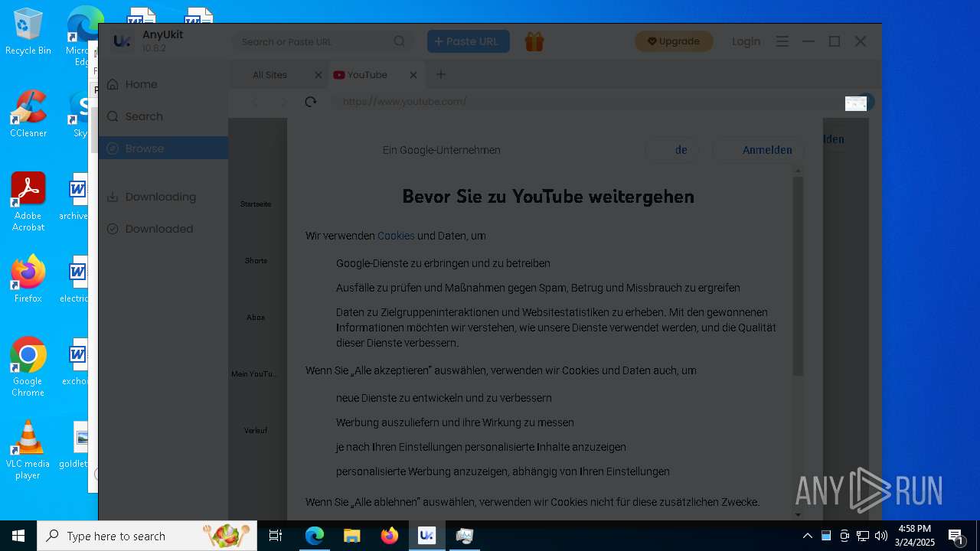The width and height of the screenshot is (980, 551).
Task: Click the Downloading tray icon
Action: pos(113,197)
